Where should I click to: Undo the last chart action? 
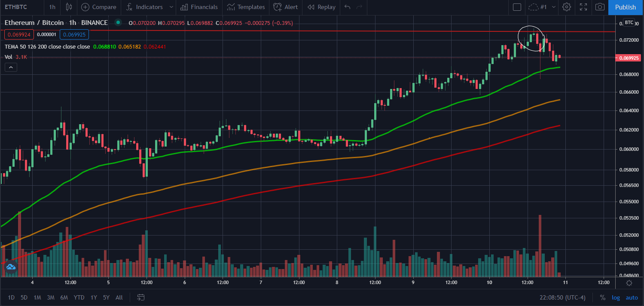[x=348, y=7]
